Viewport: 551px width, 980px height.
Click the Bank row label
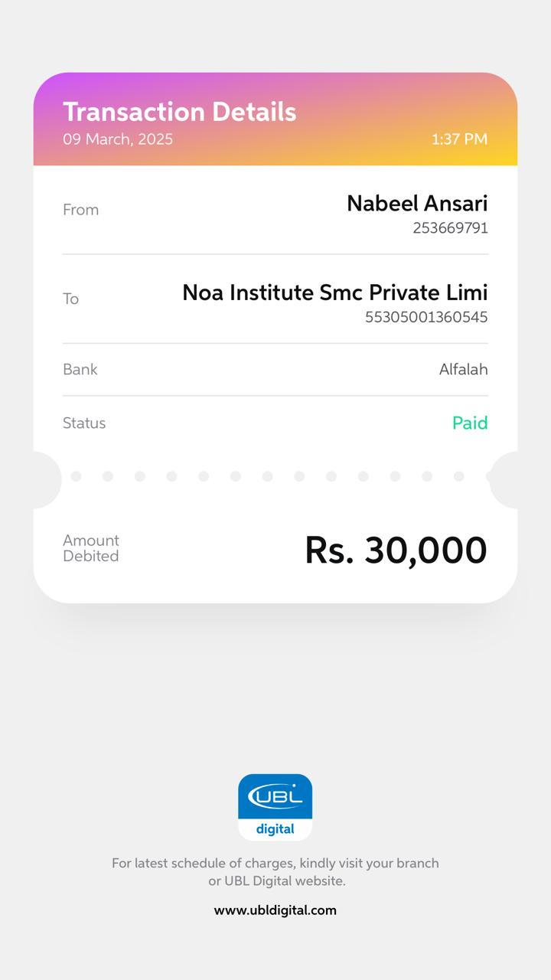pos(80,369)
